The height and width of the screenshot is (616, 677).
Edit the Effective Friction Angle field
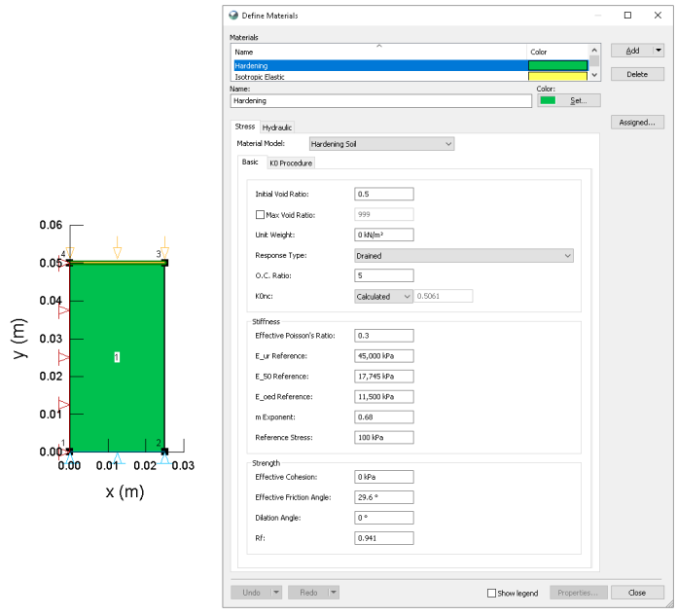(384, 497)
